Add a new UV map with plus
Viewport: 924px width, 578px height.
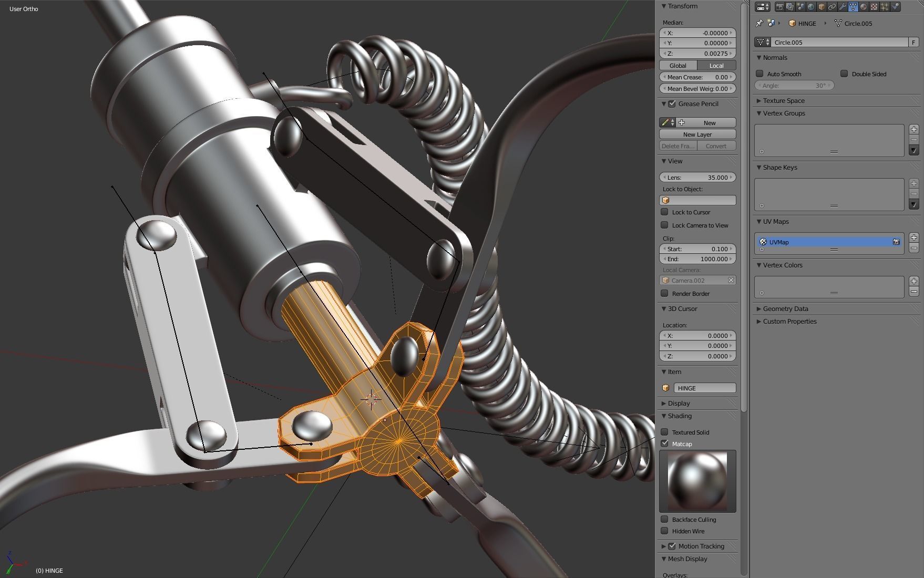pyautogui.click(x=914, y=238)
